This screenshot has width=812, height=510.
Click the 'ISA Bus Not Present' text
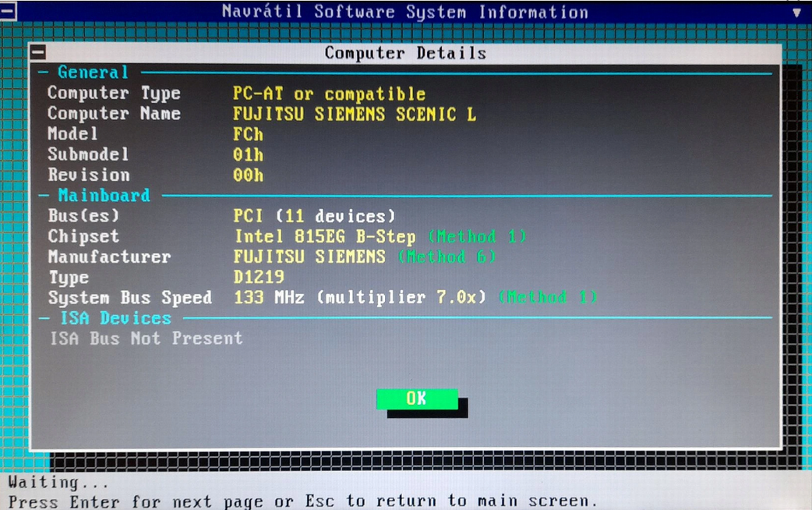pyautogui.click(x=146, y=338)
